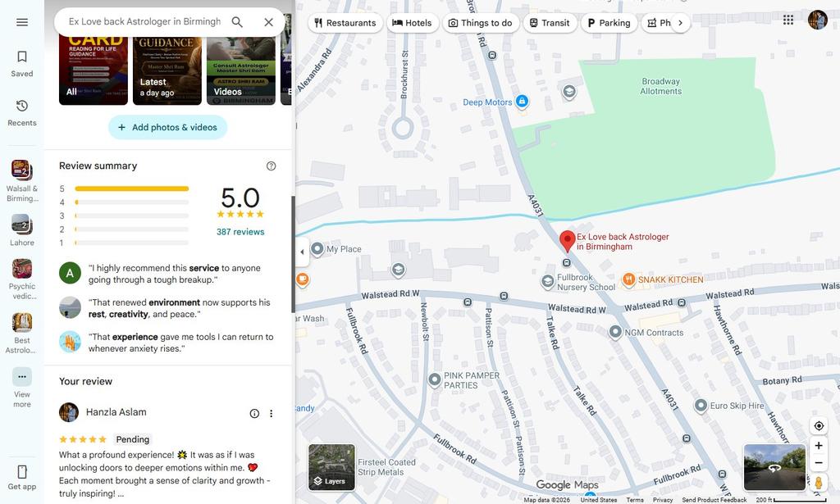Click the show your location button
Viewport: 840px width, 504px height.
[x=819, y=426]
